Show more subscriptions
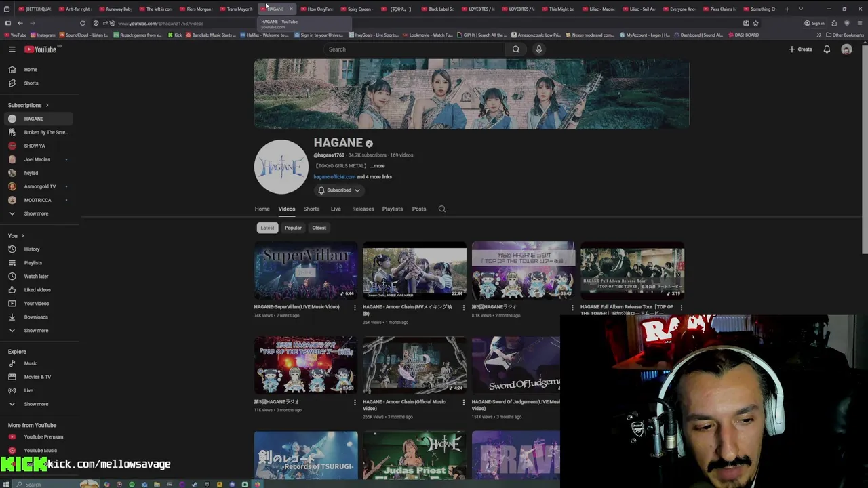 (x=37, y=213)
